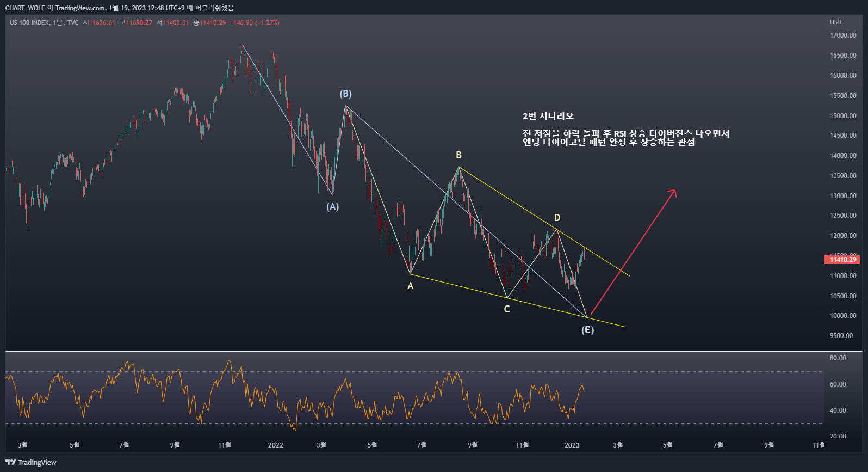Select the D wave label
The height and width of the screenshot is (472, 868).
pyautogui.click(x=557, y=218)
